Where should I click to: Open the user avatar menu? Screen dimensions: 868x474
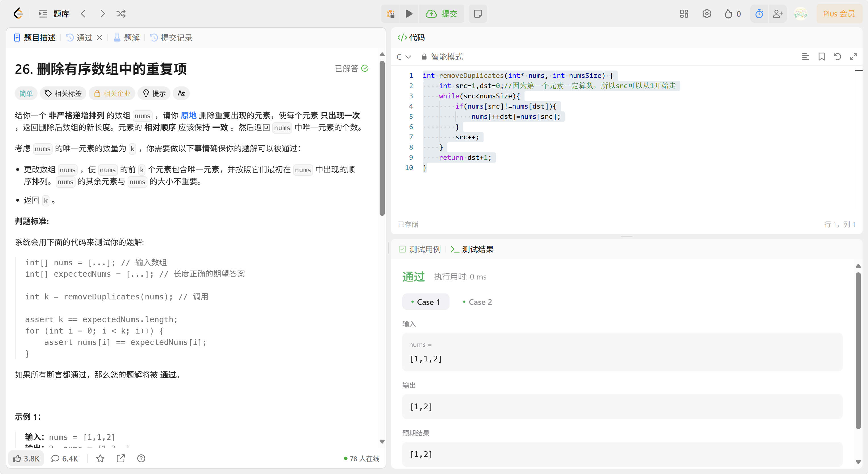(801, 14)
